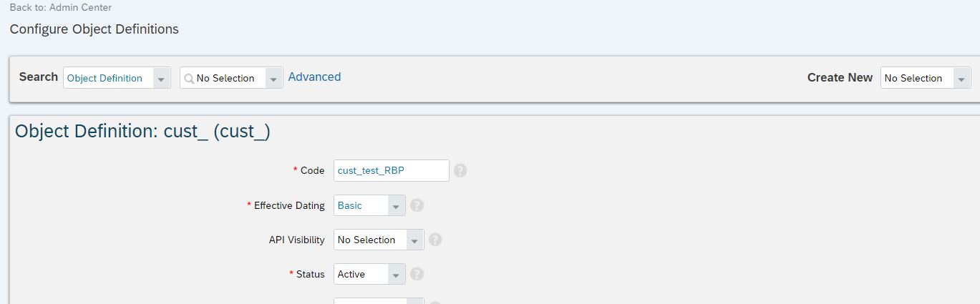980x304 pixels.
Task: Click the help icon beside Effective Dating
Action: point(417,205)
